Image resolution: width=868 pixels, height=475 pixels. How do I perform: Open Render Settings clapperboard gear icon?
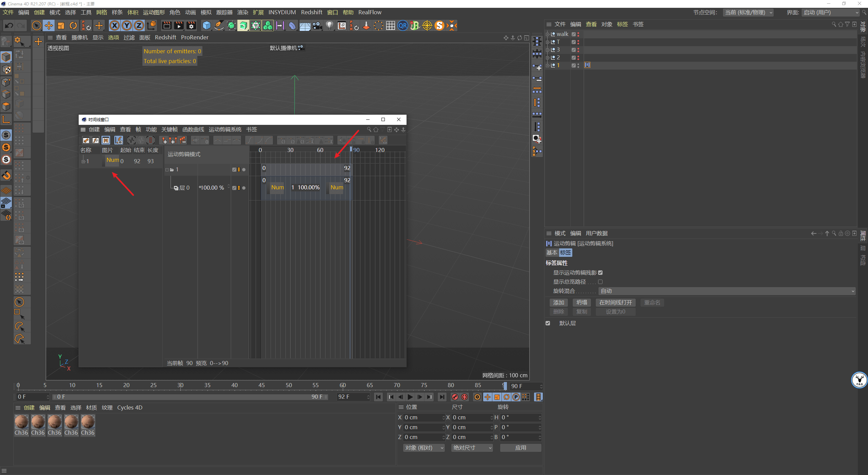click(x=191, y=26)
